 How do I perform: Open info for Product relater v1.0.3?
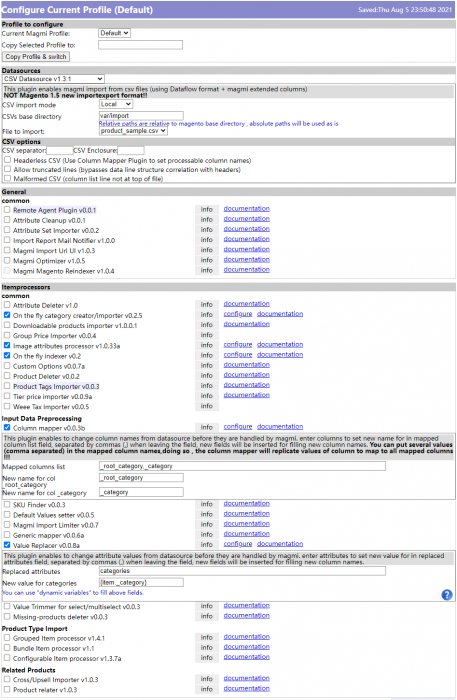pyautogui.click(x=207, y=689)
